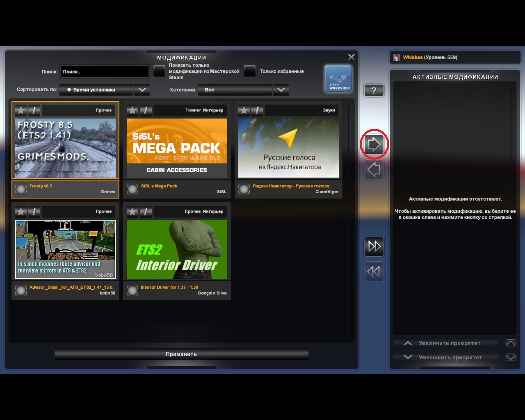Toggle SiSL's Mega Pack round indicator

(132, 189)
